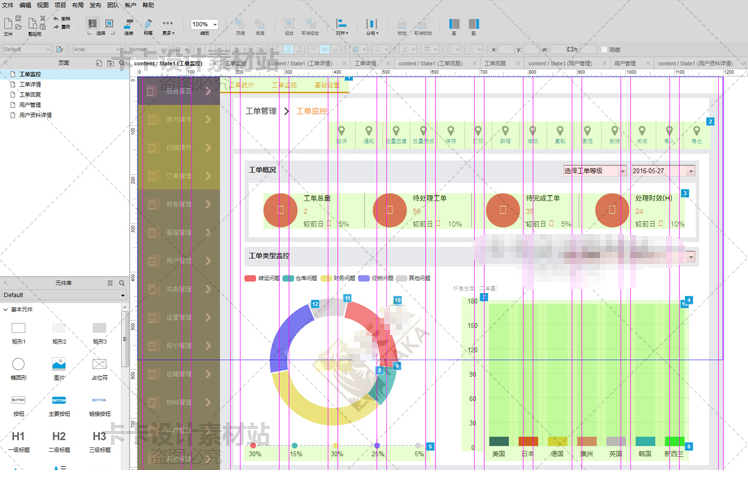The height and width of the screenshot is (493, 748).
Task: Click the red 转运问题 legend swatch
Action: click(250, 278)
